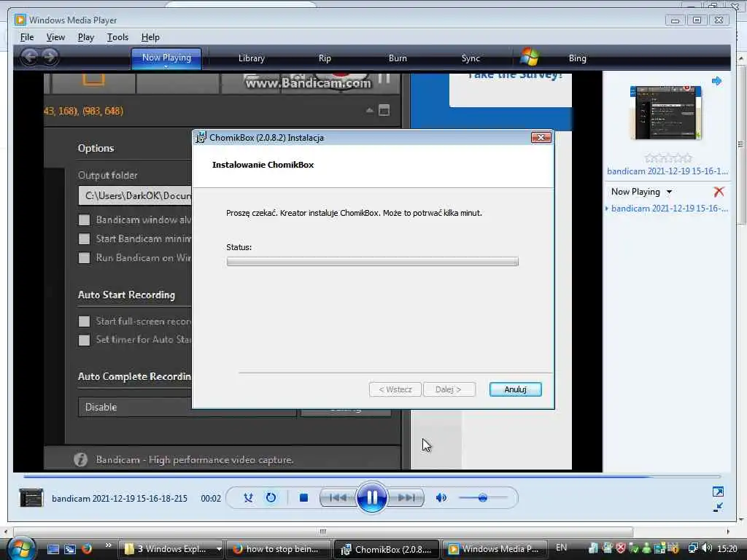747x560 pixels.
Task: Expand the Windows Explorer taskbar group arrow
Action: pyautogui.click(x=219, y=549)
